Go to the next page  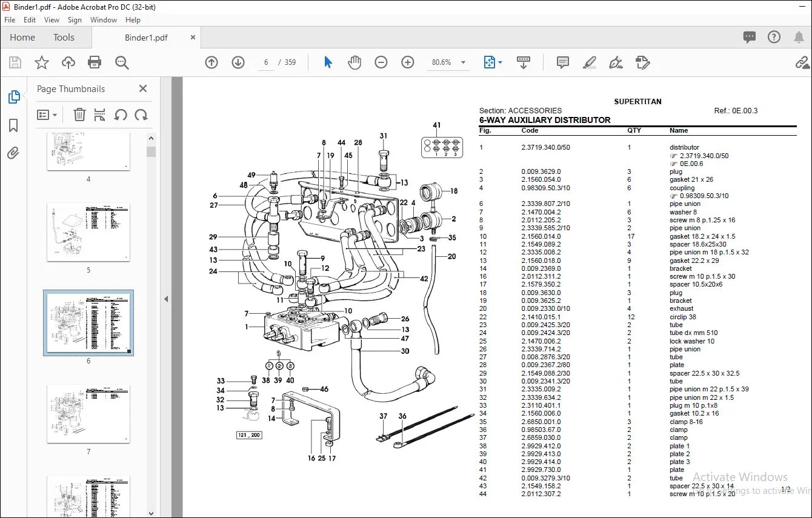pos(238,62)
